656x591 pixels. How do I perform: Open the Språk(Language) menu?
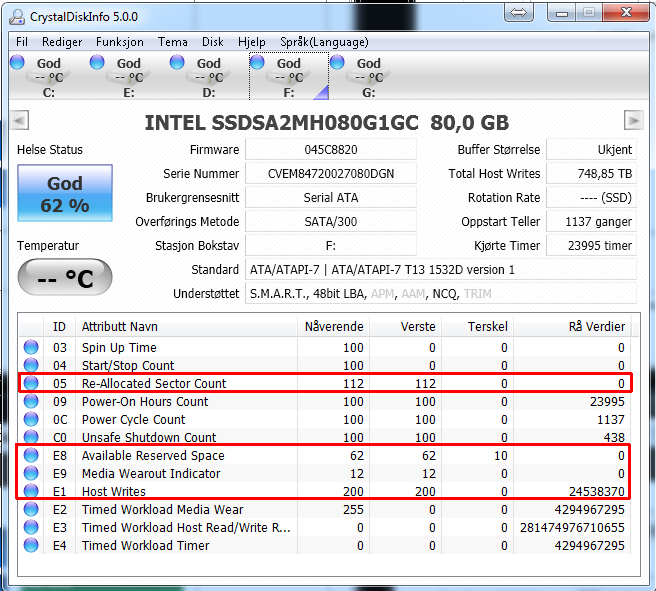tap(325, 42)
